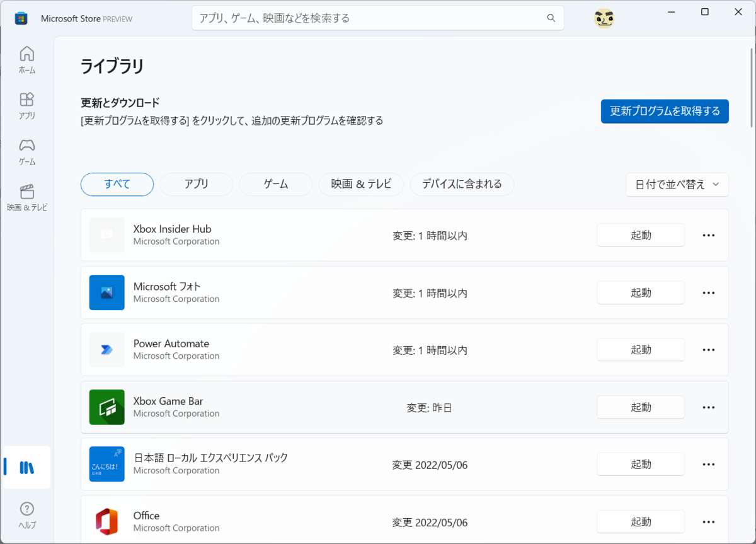Viewport: 756px width, 544px height.
Task: Click the Xbox Game Bar name text
Action: click(x=168, y=401)
